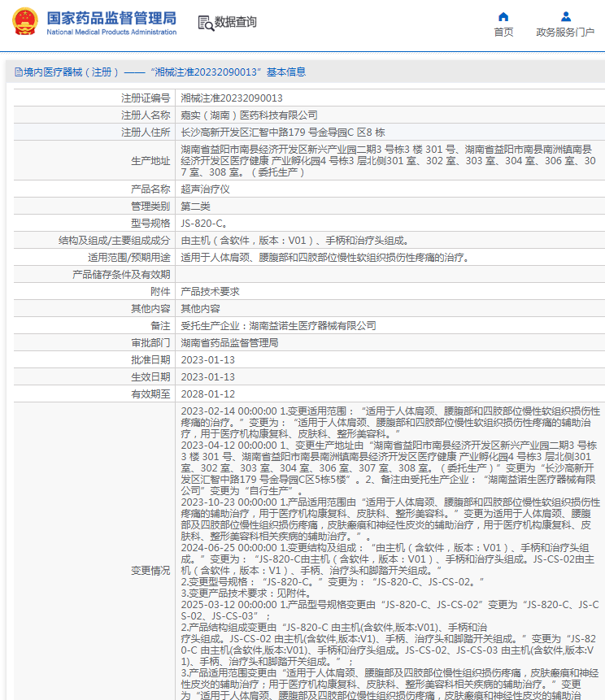Open the 数据查询 search icon
The height and width of the screenshot is (700, 605).
(x=206, y=23)
